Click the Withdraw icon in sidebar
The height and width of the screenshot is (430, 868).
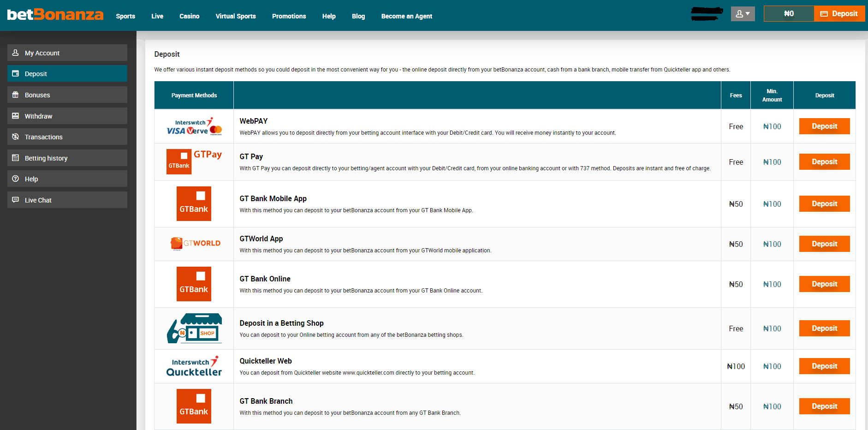click(16, 116)
